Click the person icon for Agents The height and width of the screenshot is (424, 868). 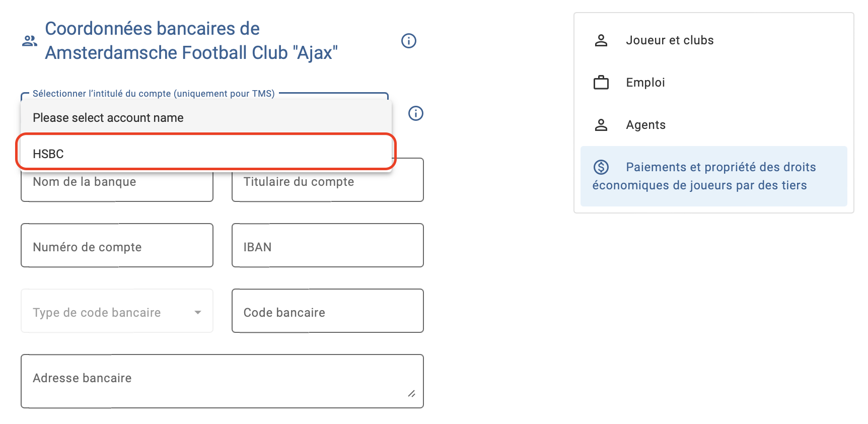point(601,125)
